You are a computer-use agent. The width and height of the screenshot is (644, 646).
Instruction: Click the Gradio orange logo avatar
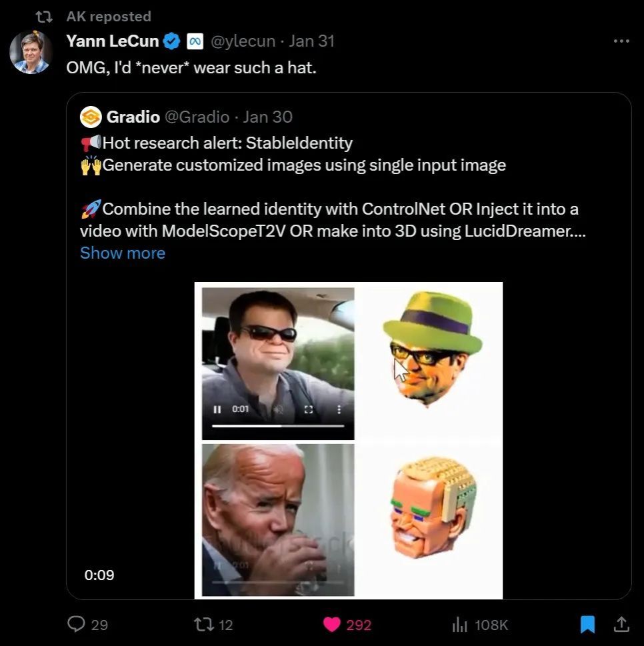91,117
